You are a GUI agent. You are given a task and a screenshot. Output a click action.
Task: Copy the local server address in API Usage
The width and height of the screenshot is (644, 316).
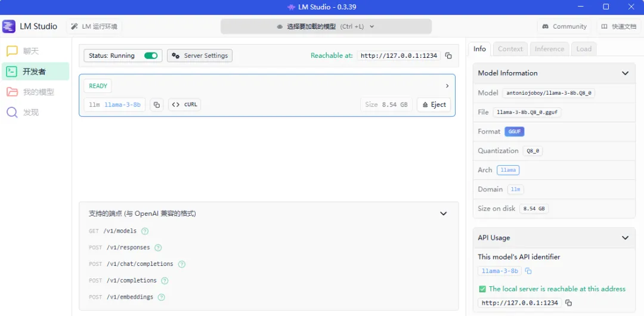pyautogui.click(x=568, y=303)
